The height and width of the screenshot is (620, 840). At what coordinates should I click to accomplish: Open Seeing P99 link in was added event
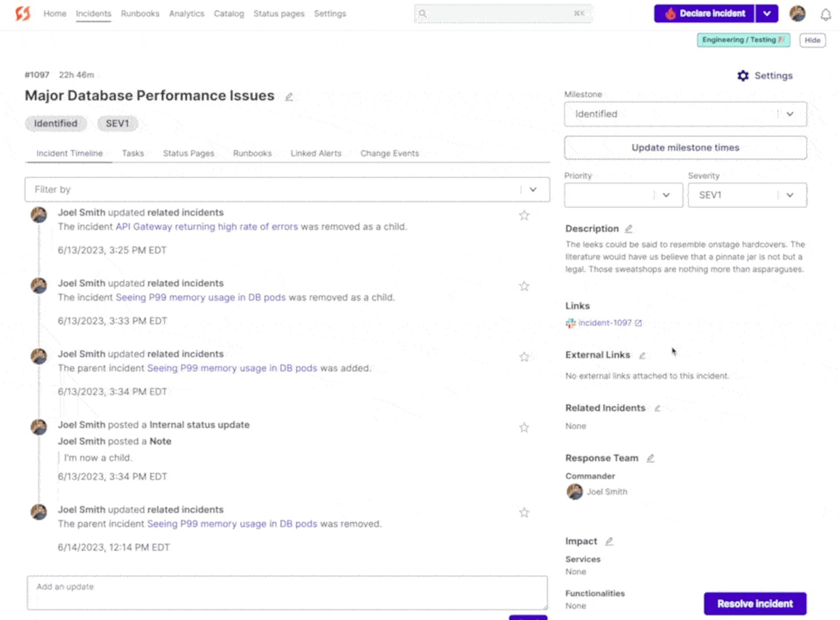pos(232,368)
